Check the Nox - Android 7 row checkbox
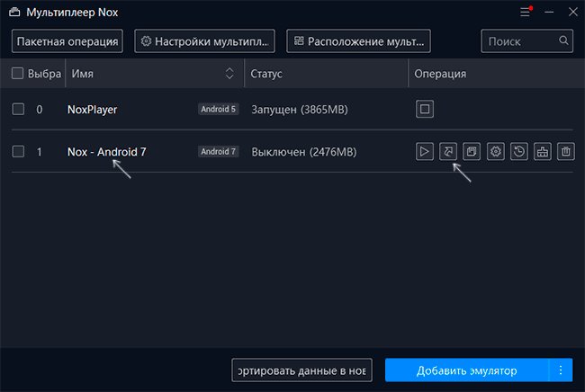This screenshot has width=585, height=392. 18,152
